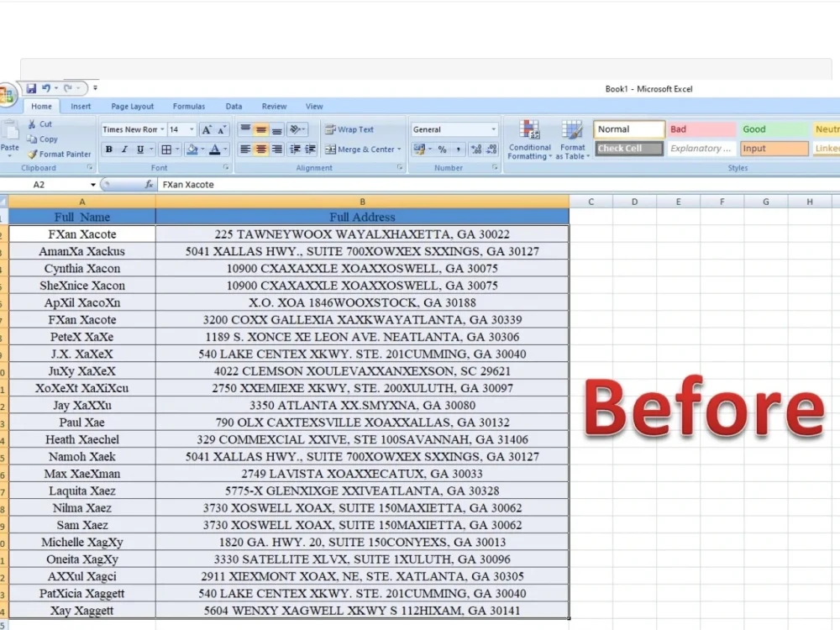
Task: Open the font size dropdown
Action: tap(192, 129)
